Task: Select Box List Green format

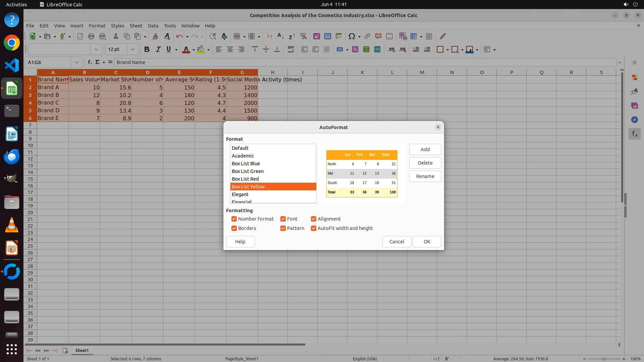Action: tap(248, 171)
